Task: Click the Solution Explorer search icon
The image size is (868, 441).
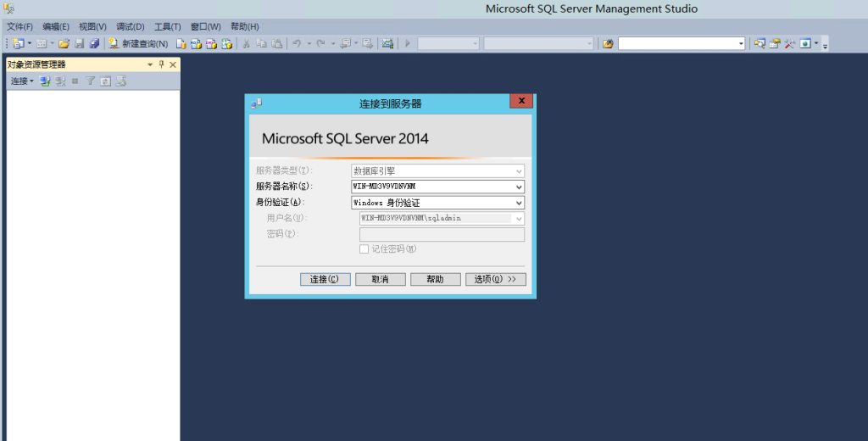Action: (x=759, y=43)
